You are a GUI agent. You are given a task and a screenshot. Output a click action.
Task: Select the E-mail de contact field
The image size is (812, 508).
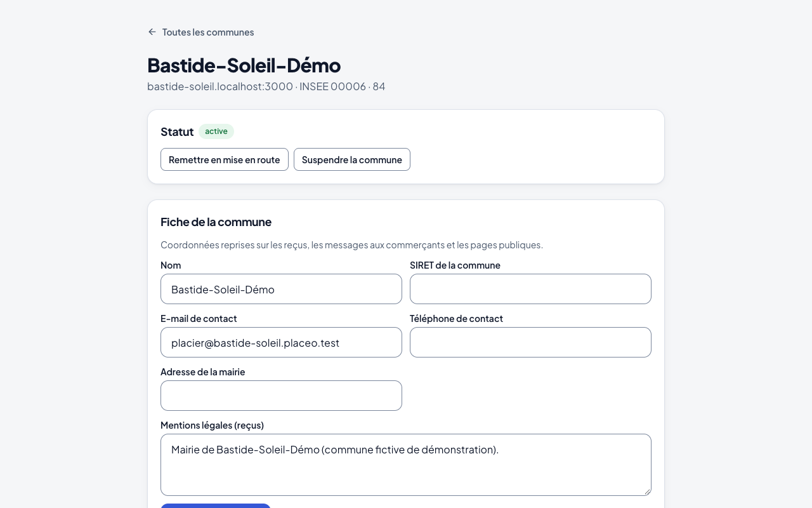(281, 342)
